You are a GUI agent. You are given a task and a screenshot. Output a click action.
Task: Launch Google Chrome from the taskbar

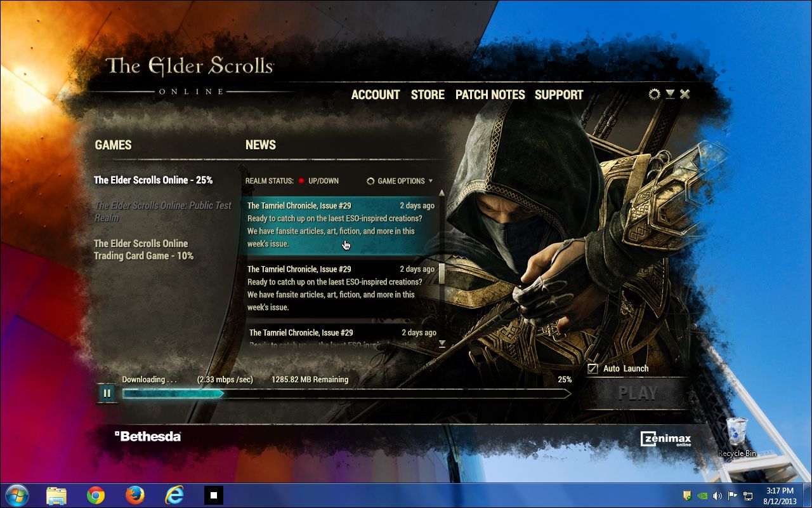(96, 495)
